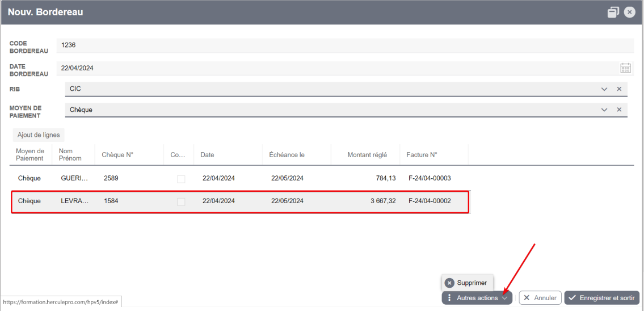The width and height of the screenshot is (644, 311).
Task: Expand the RIB dropdown showing CIC
Action: [604, 89]
